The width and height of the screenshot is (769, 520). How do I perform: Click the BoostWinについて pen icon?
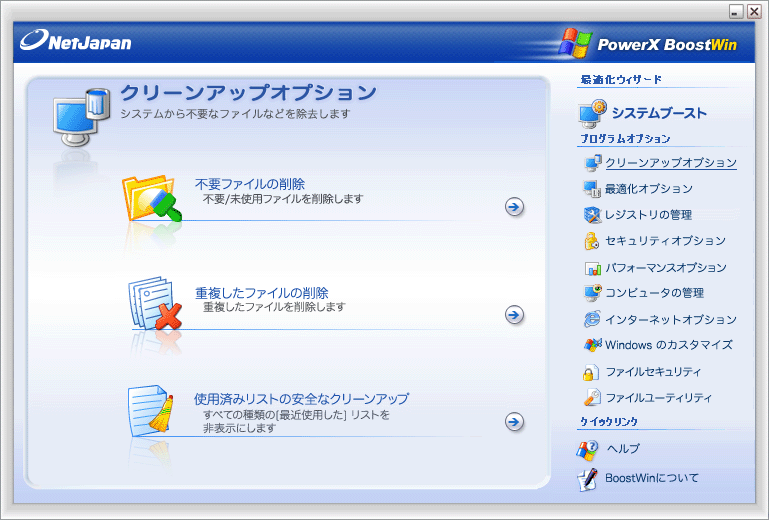point(588,480)
